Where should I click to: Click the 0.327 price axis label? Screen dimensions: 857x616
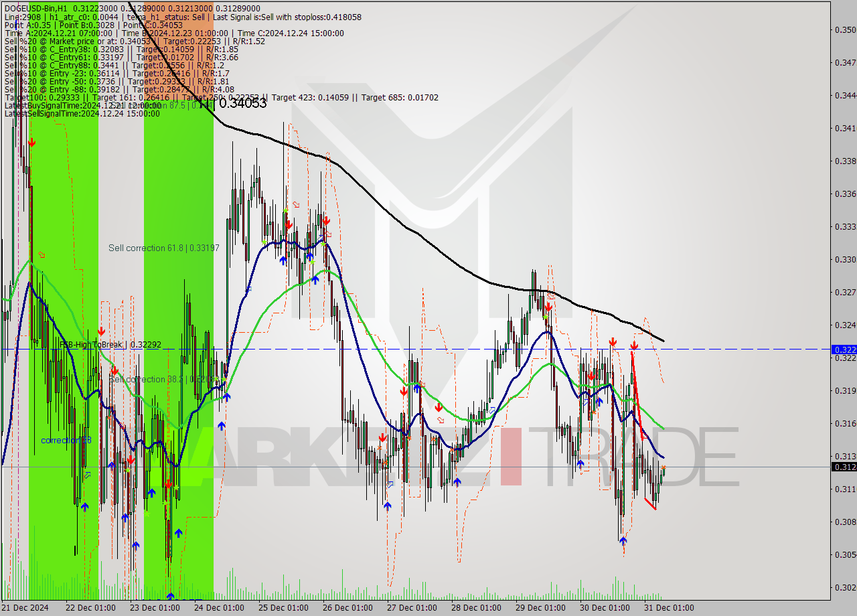pyautogui.click(x=845, y=292)
